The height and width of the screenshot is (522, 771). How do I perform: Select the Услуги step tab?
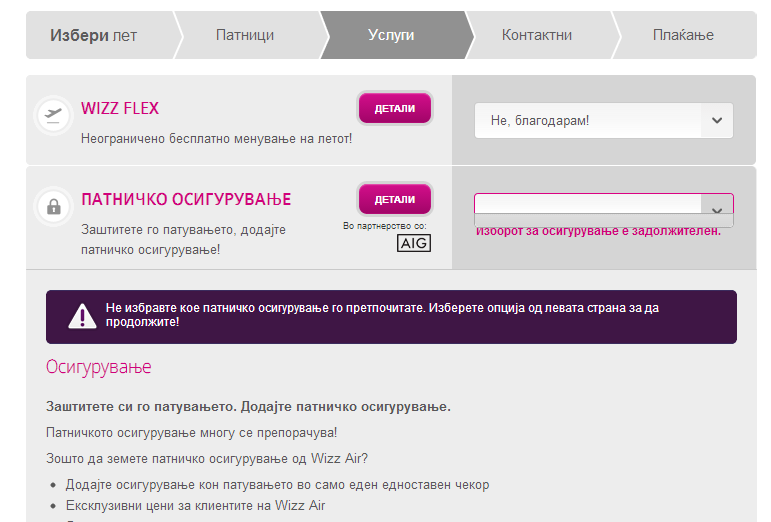coord(391,35)
